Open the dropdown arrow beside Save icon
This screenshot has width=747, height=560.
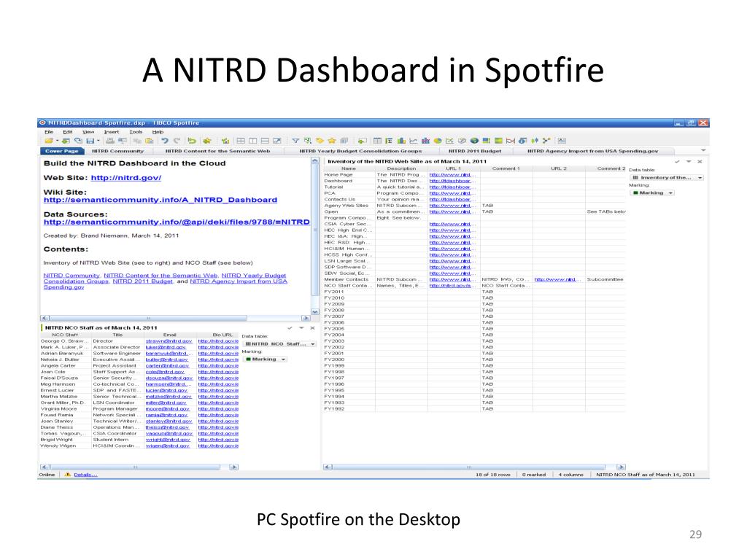coord(98,141)
